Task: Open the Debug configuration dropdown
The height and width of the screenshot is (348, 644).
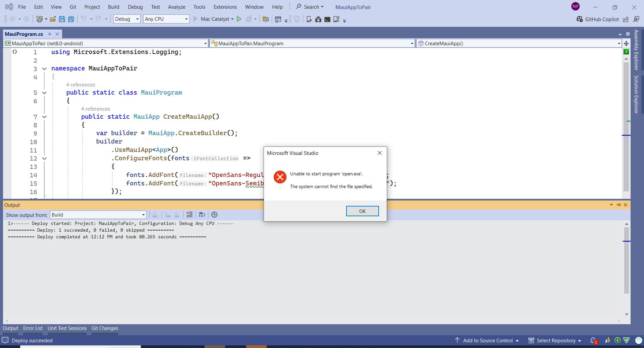Action: pyautogui.click(x=127, y=19)
